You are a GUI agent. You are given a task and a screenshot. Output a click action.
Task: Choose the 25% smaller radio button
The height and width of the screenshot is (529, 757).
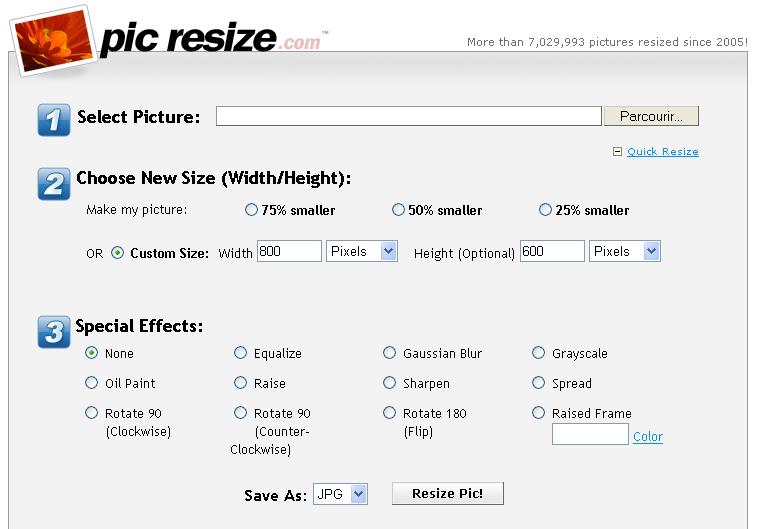click(x=545, y=210)
